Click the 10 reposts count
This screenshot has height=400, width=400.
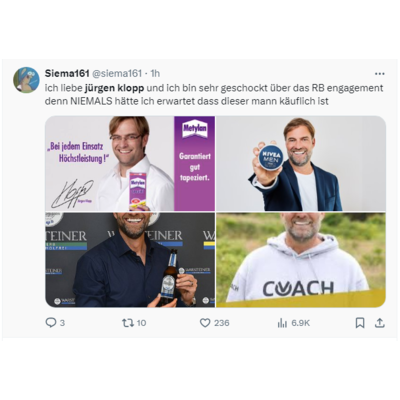(141, 323)
